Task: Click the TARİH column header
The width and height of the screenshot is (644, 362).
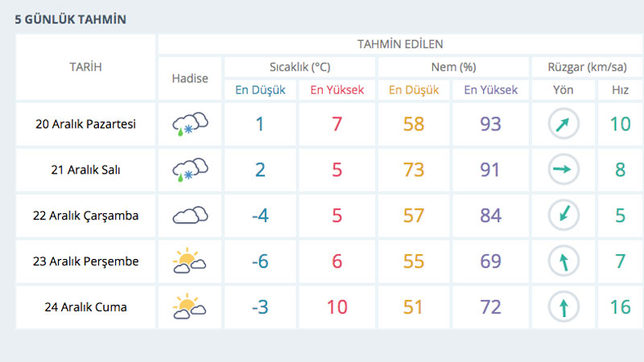Action: pos(86,67)
